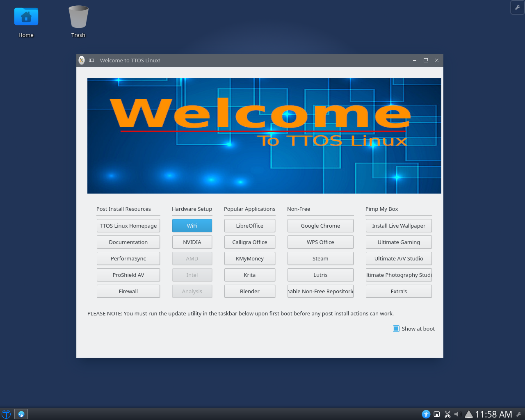Click the Welcome window task button in taskbar
525x420 pixels.
[x=21, y=414]
